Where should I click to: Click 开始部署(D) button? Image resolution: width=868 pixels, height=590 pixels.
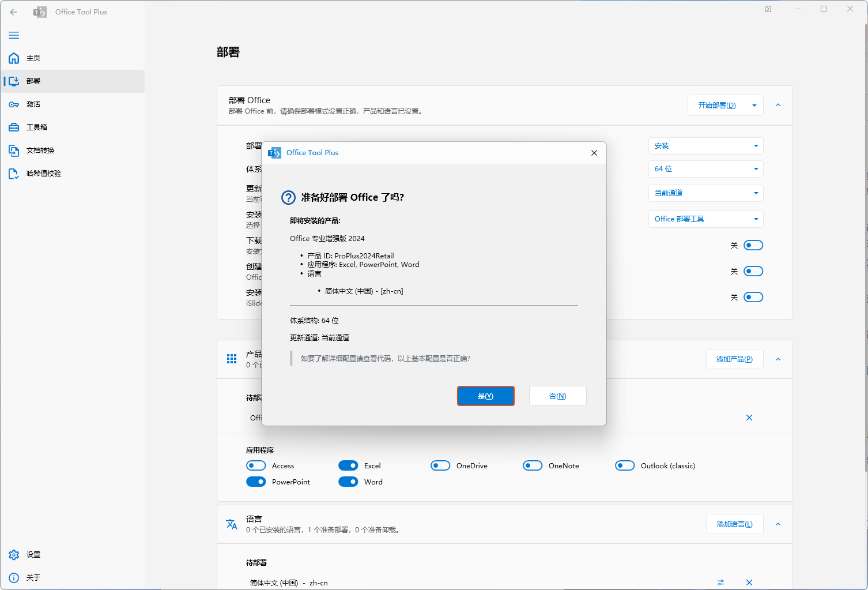pos(717,106)
